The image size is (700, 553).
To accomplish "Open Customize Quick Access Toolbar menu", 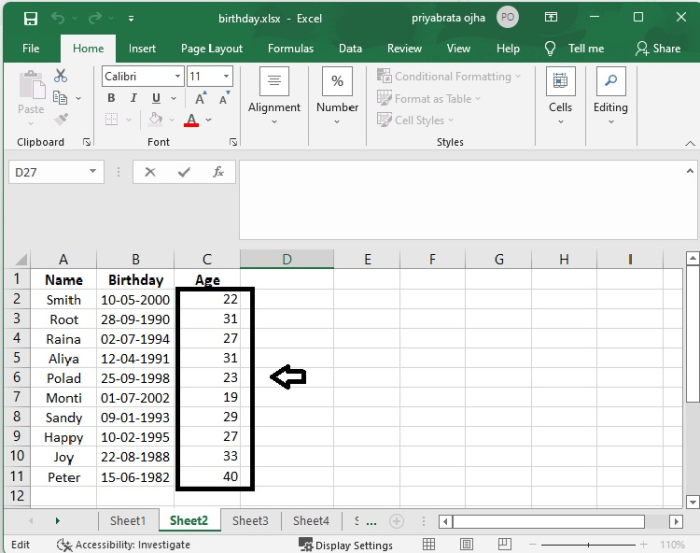I will coord(131,19).
